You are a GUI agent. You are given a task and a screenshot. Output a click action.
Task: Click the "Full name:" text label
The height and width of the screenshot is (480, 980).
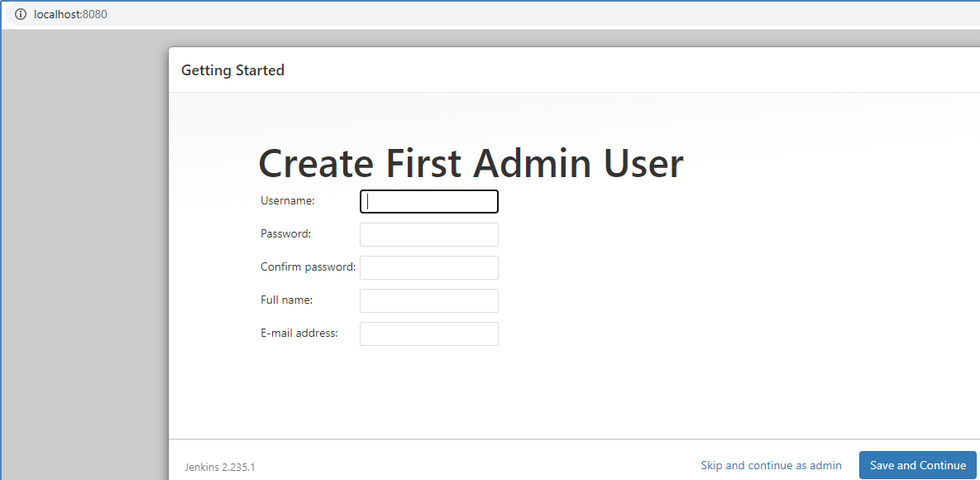point(286,300)
